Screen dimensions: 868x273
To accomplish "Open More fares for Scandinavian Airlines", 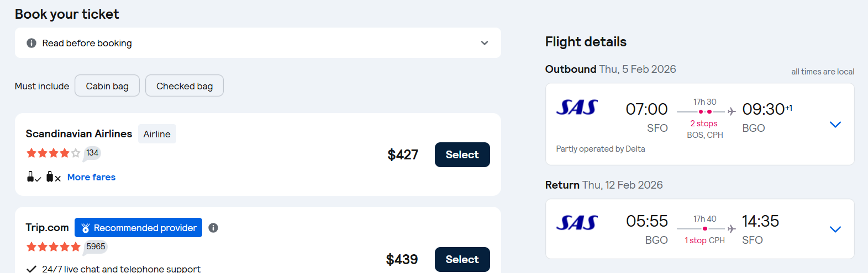I will coord(91,177).
